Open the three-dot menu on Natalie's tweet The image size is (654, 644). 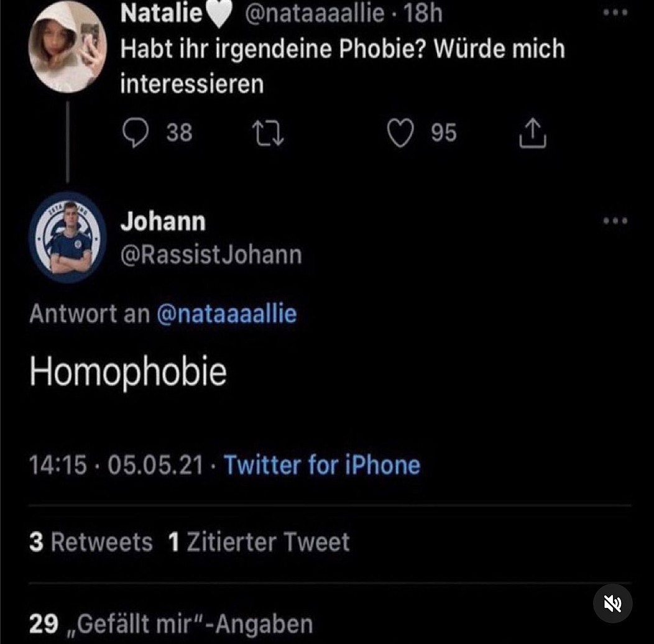(x=615, y=13)
